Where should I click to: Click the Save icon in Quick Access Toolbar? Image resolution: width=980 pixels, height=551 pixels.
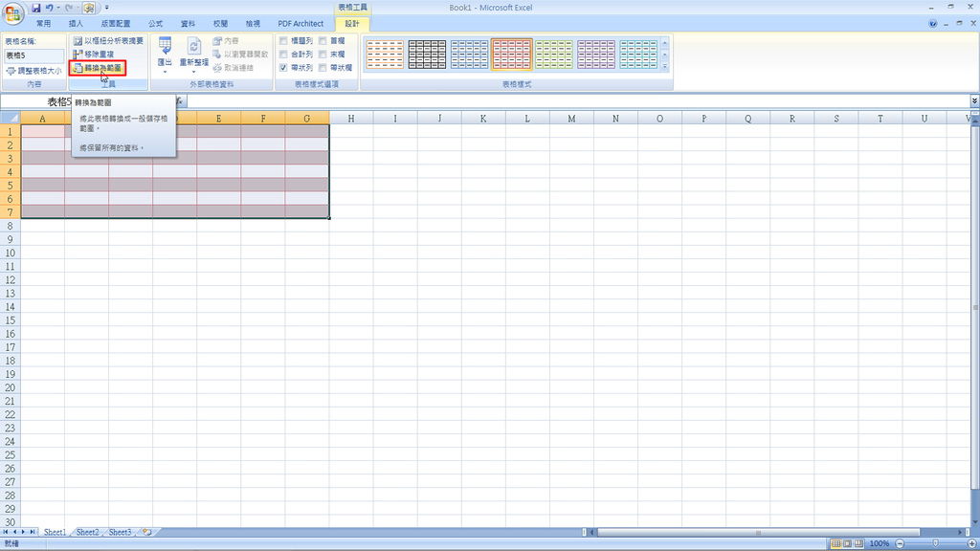click(36, 8)
